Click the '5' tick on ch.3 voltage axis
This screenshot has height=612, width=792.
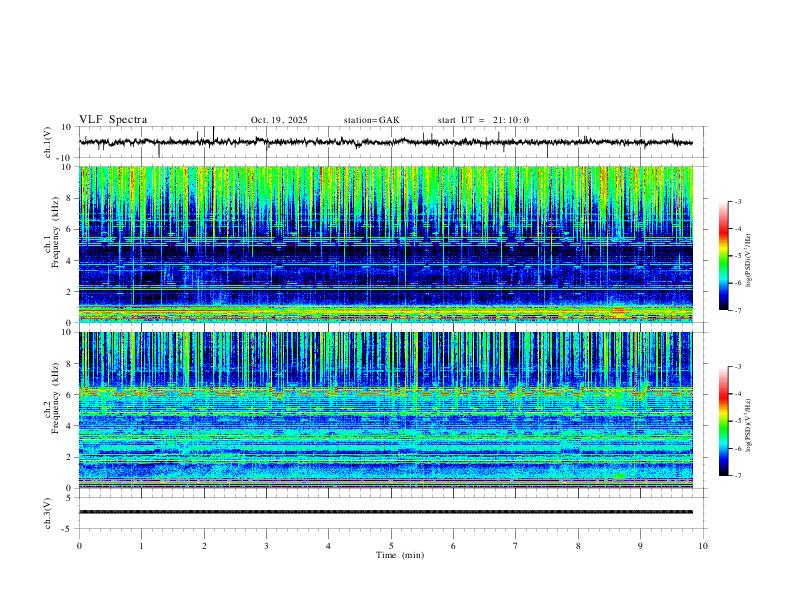pos(70,498)
